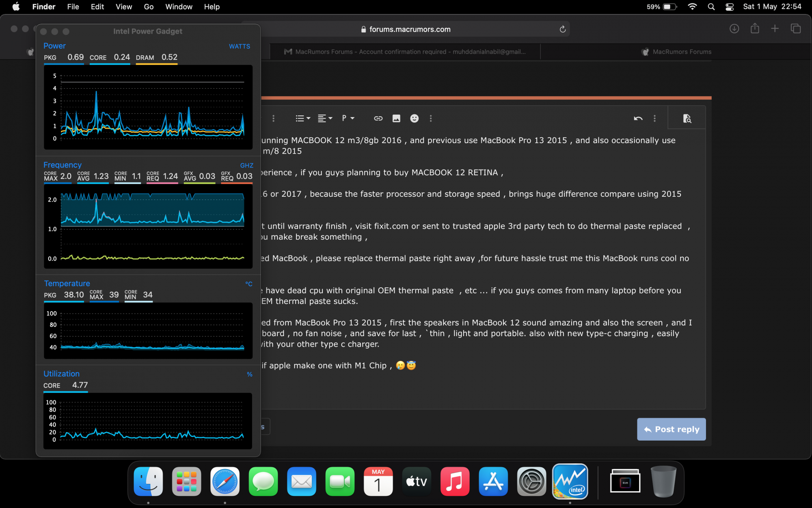Click the refresh page button in Safari

coord(562,29)
